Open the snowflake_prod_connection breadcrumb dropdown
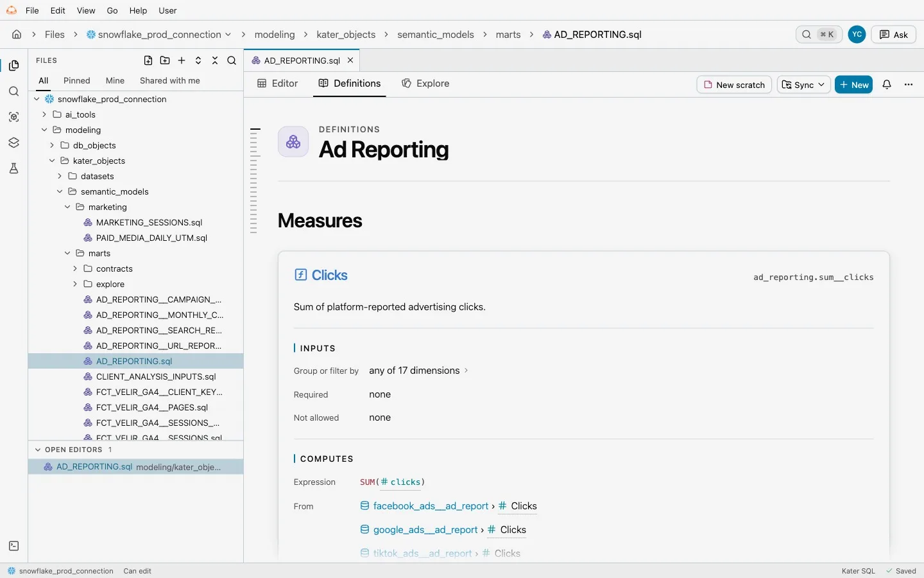 tap(159, 35)
